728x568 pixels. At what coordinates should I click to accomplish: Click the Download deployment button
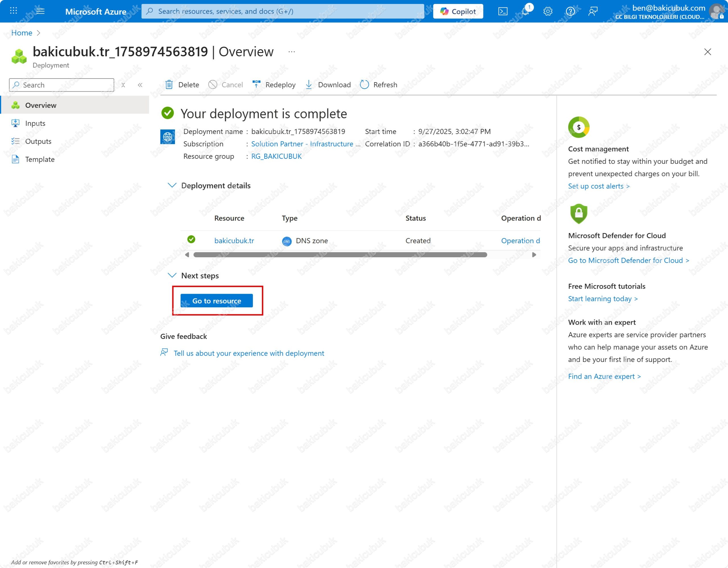tap(328, 85)
